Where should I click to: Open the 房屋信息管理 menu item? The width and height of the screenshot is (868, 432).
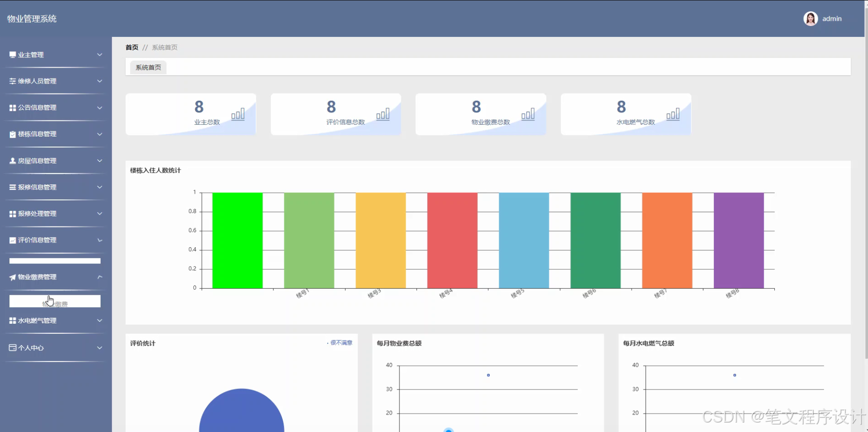click(x=56, y=161)
